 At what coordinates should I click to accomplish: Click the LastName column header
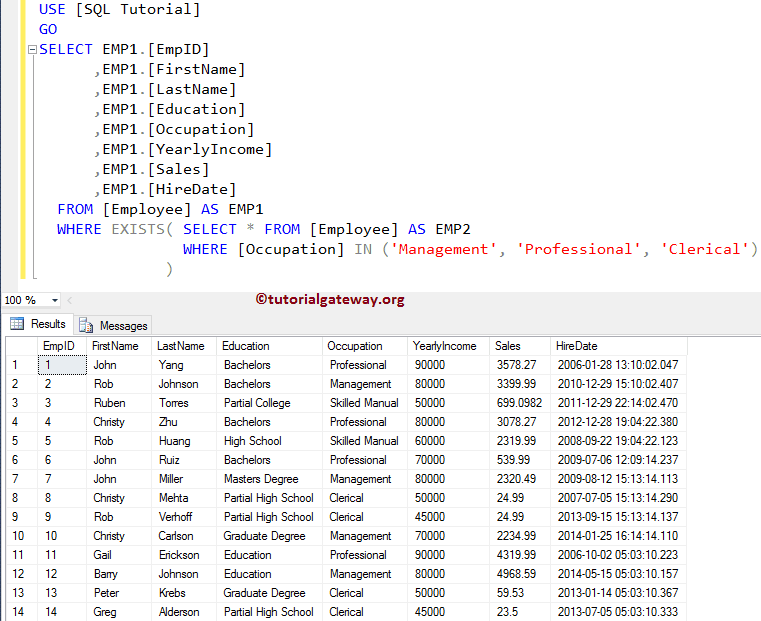pos(184,346)
